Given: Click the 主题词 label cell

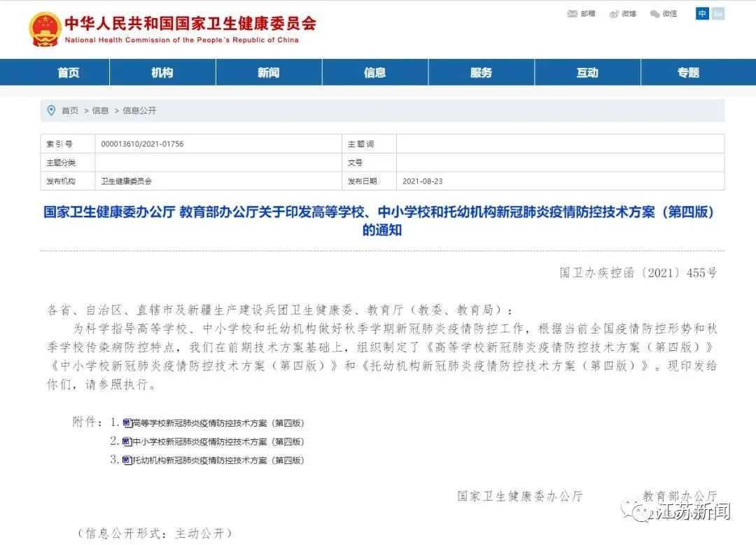Looking at the screenshot, I should coord(370,144).
